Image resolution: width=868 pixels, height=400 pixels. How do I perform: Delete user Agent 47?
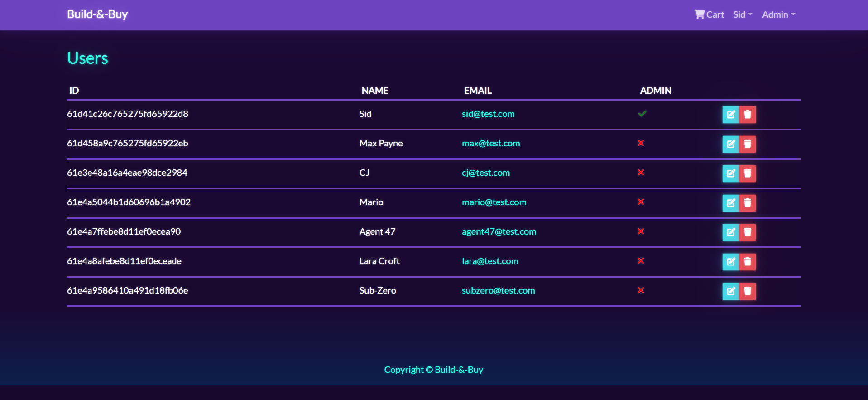(748, 232)
